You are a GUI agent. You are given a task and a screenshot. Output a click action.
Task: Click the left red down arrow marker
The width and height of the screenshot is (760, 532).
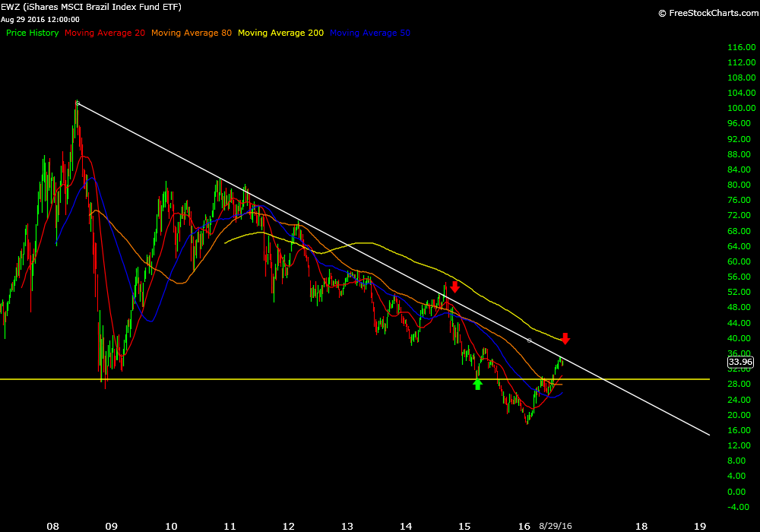point(454,287)
